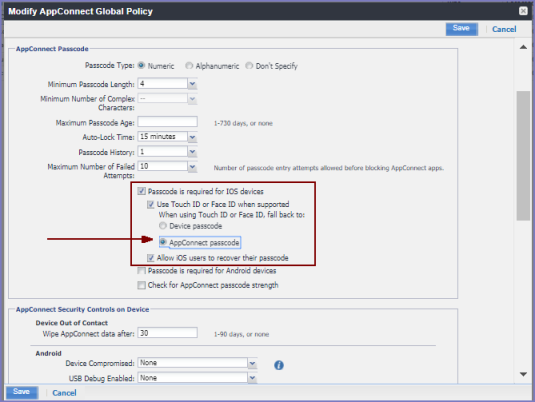Open the Minimum Passcode Length dropdown
The width and height of the screenshot is (535, 402).
[192, 84]
